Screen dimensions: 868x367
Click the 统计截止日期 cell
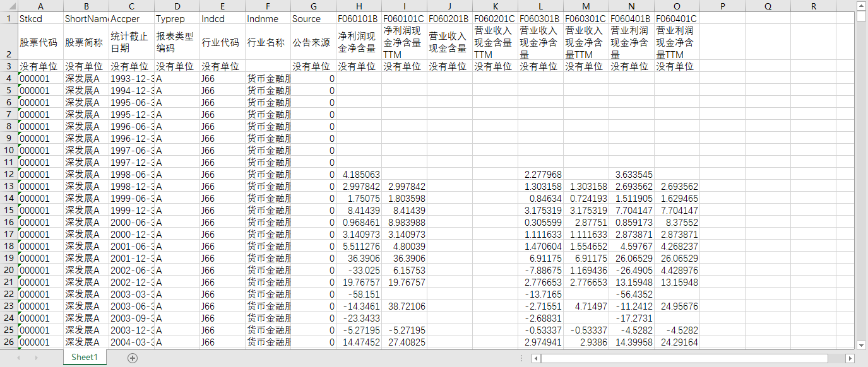[x=132, y=42]
